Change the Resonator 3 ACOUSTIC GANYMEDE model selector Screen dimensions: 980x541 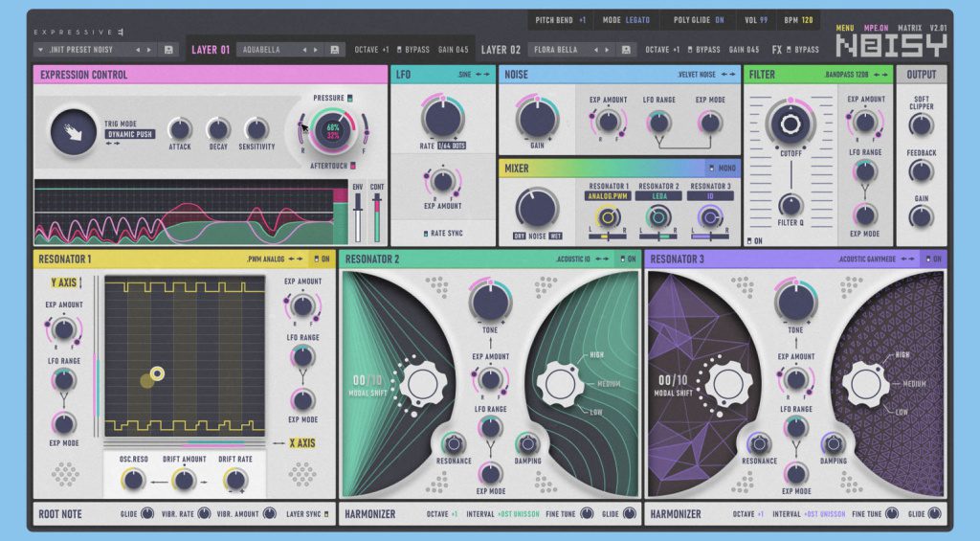click(876, 259)
